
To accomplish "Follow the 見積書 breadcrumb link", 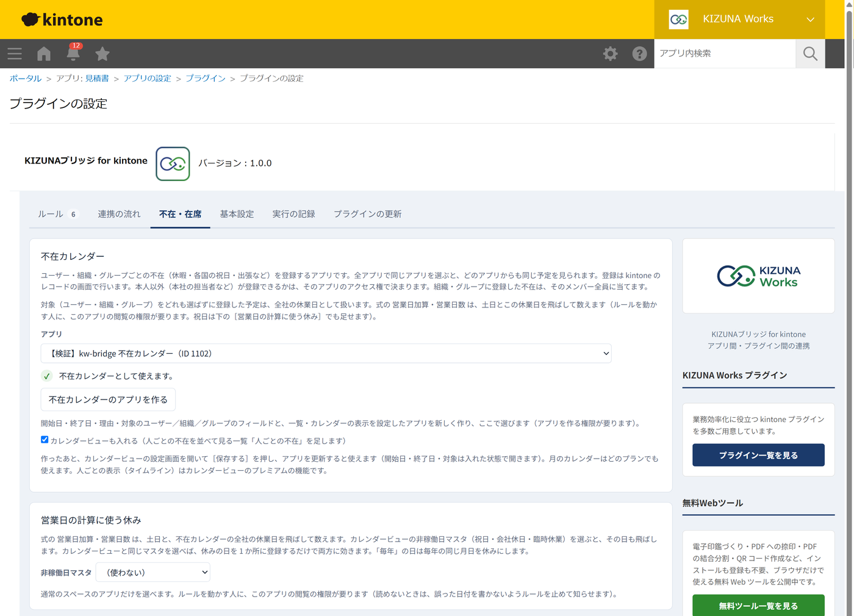I will pos(97,79).
